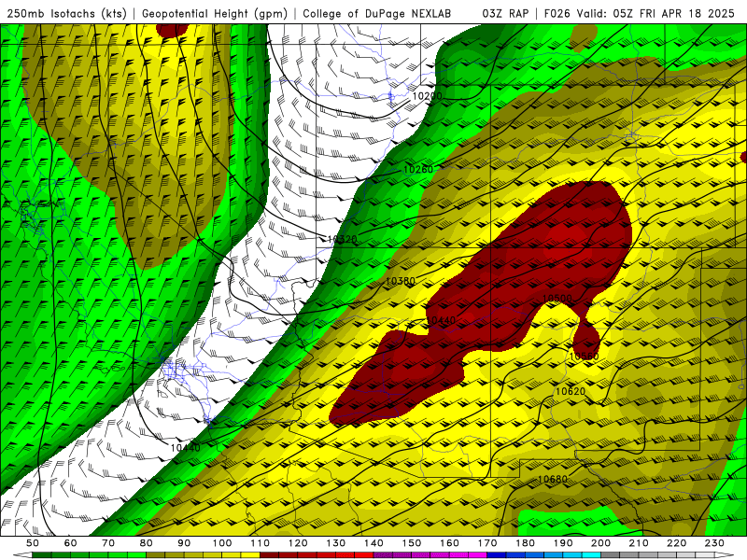747x560 pixels.
Task: Click the 130 value on the color scale
Action: click(335, 543)
